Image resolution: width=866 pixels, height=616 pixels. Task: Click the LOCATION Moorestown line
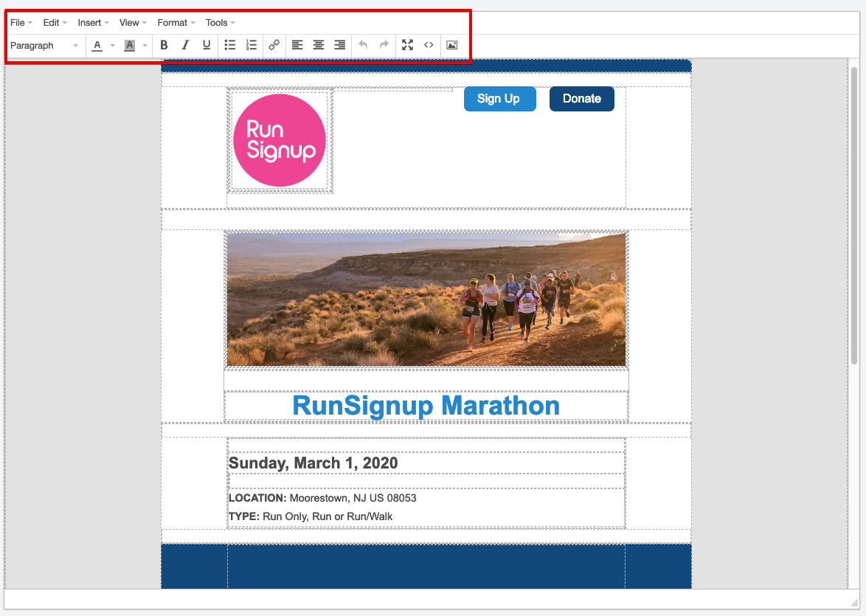click(322, 498)
